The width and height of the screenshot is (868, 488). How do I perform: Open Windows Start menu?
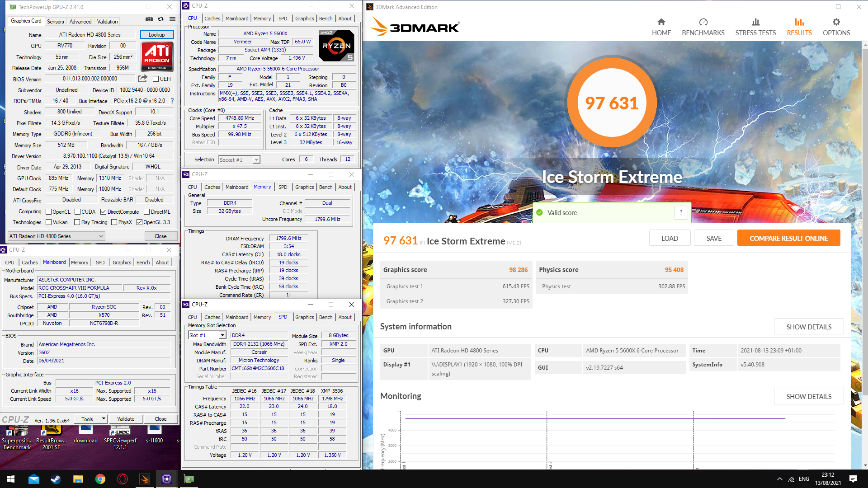pyautogui.click(x=11, y=479)
